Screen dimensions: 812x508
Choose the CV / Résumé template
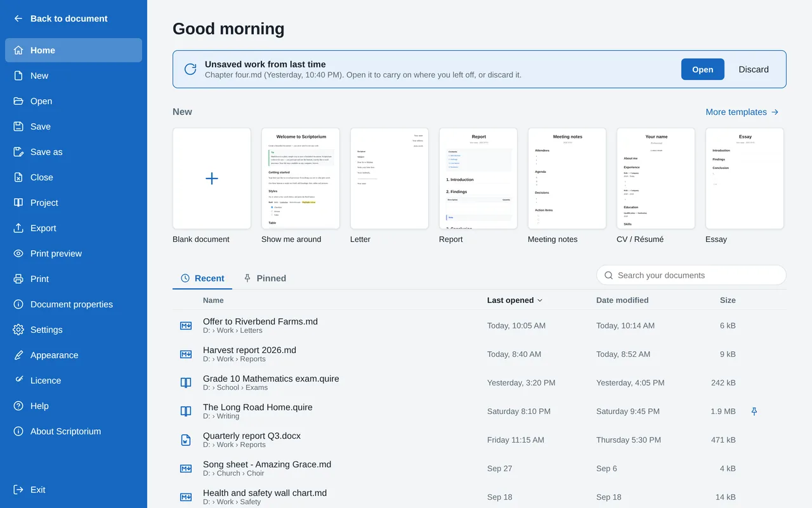point(656,178)
